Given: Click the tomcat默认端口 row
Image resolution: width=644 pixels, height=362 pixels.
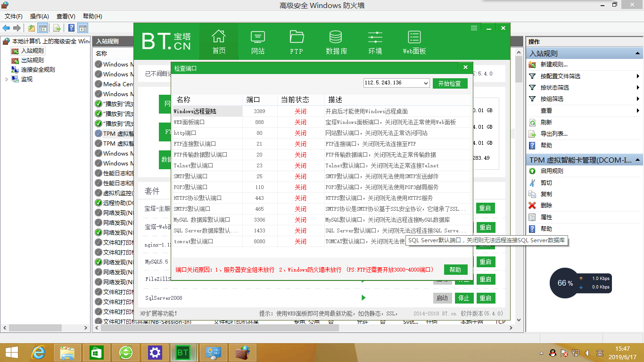Looking at the screenshot, I should (x=322, y=241).
